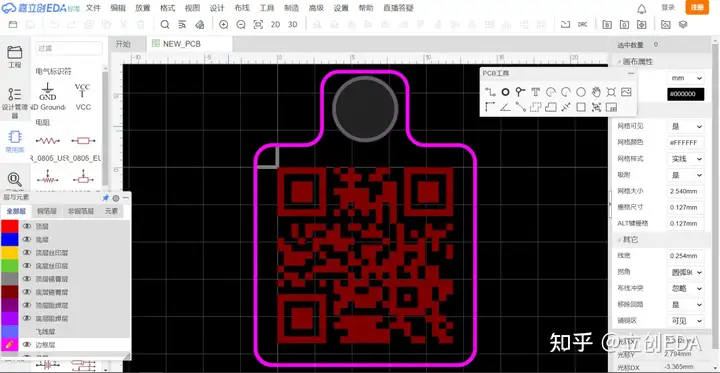Click the 2.540mm grid size field
Image resolution: width=720 pixels, height=373 pixels.
[x=686, y=191]
